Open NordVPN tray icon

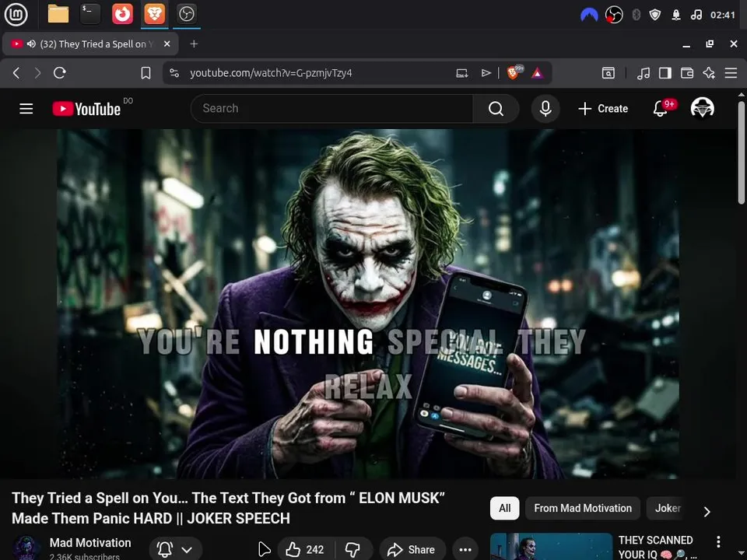pos(589,15)
